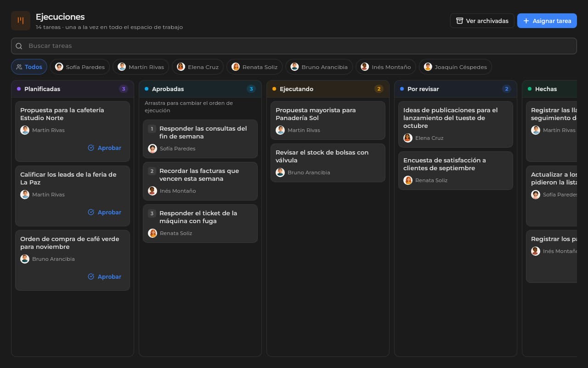Click the Planificadas count badge
Screen dimensions: 588x368
123,89
